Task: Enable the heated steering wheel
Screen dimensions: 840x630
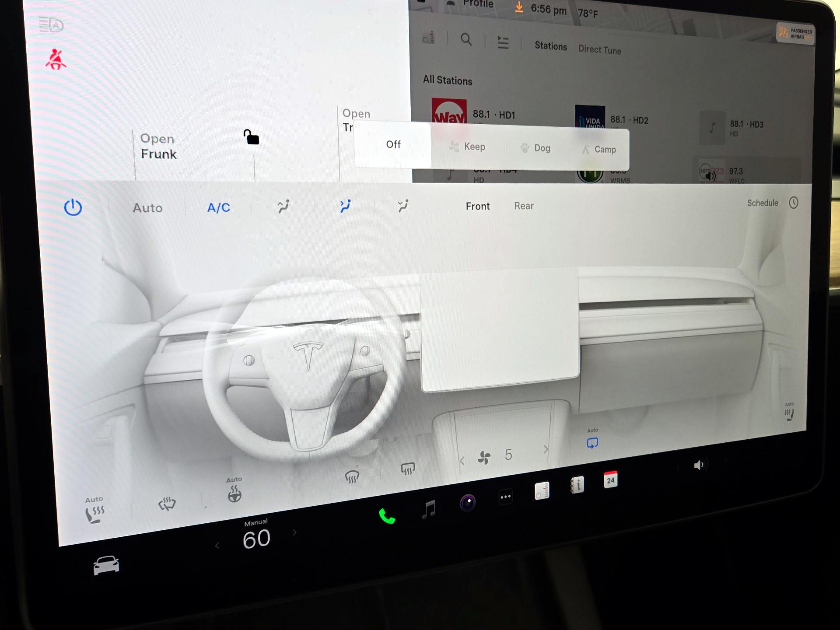Action: point(234,495)
